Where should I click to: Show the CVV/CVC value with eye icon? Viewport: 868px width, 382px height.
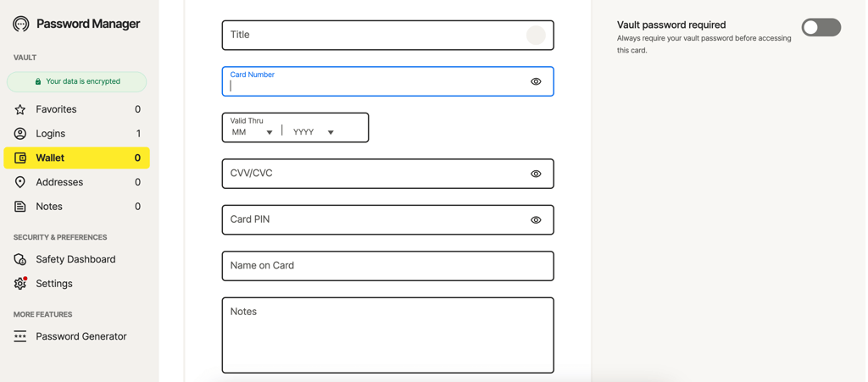click(536, 174)
